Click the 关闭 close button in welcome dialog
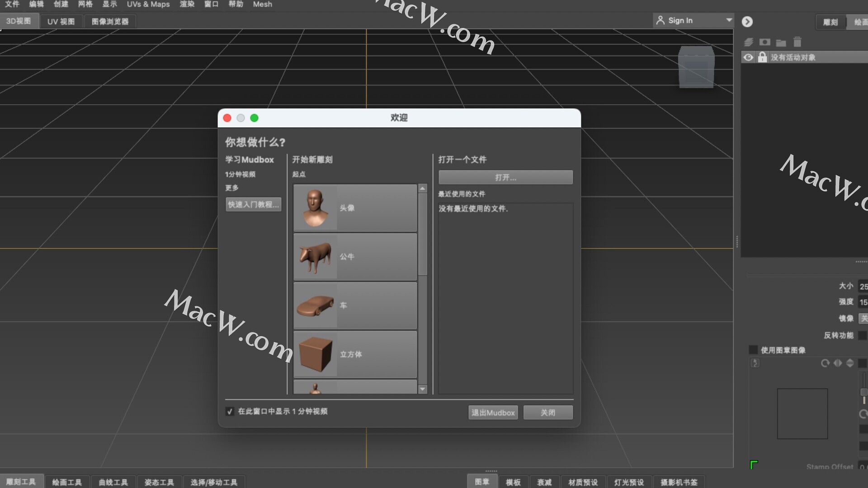This screenshot has width=868, height=488. (548, 413)
